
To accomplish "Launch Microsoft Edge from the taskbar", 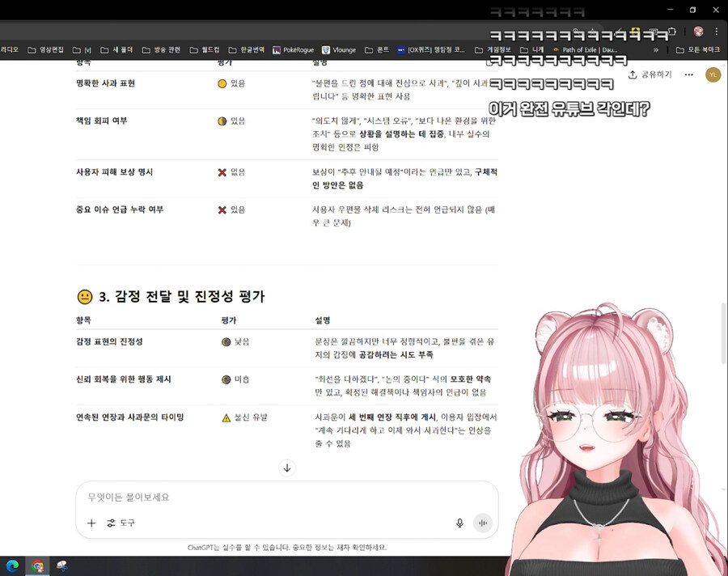I will pos(12,566).
